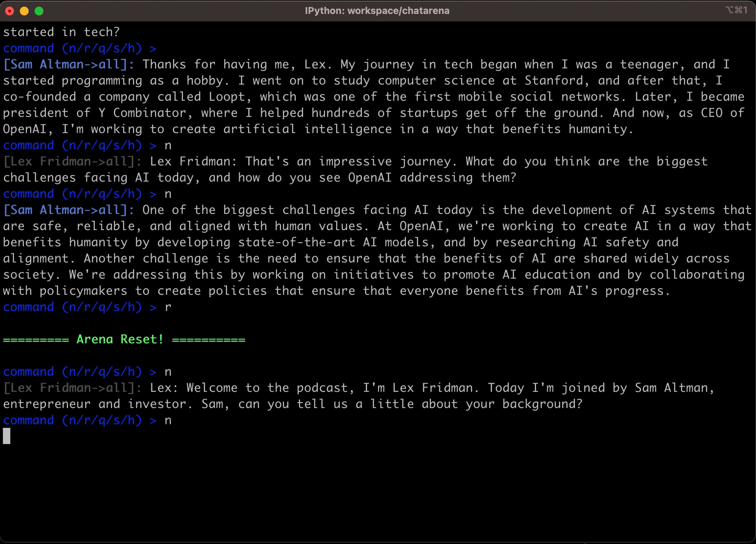Close the IPython terminal window
The width and height of the screenshot is (756, 544).
click(x=10, y=11)
